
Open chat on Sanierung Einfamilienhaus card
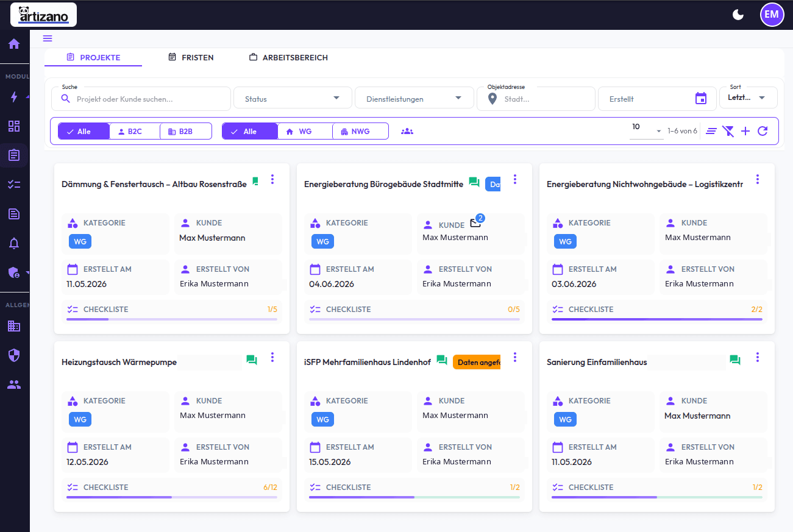pos(735,360)
